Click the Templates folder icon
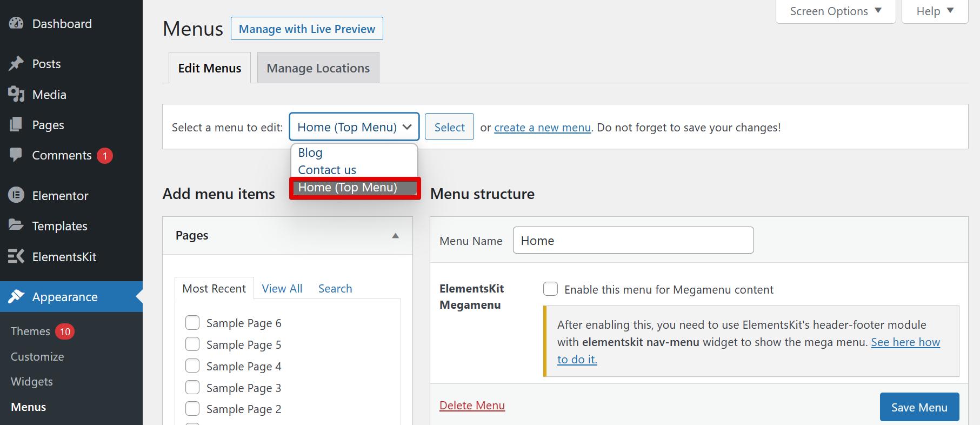Viewport: 980px width, 425px height. point(16,225)
